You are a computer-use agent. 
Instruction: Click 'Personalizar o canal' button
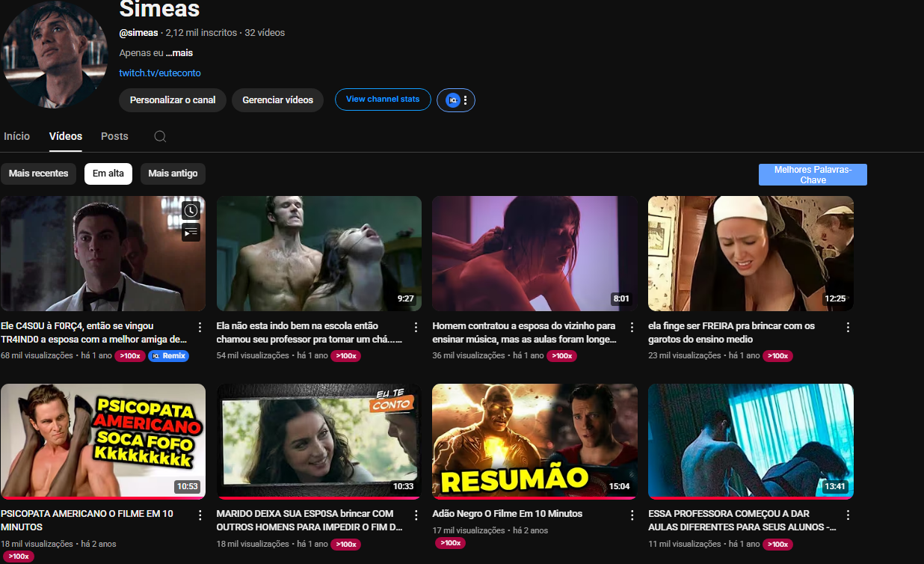coord(173,99)
